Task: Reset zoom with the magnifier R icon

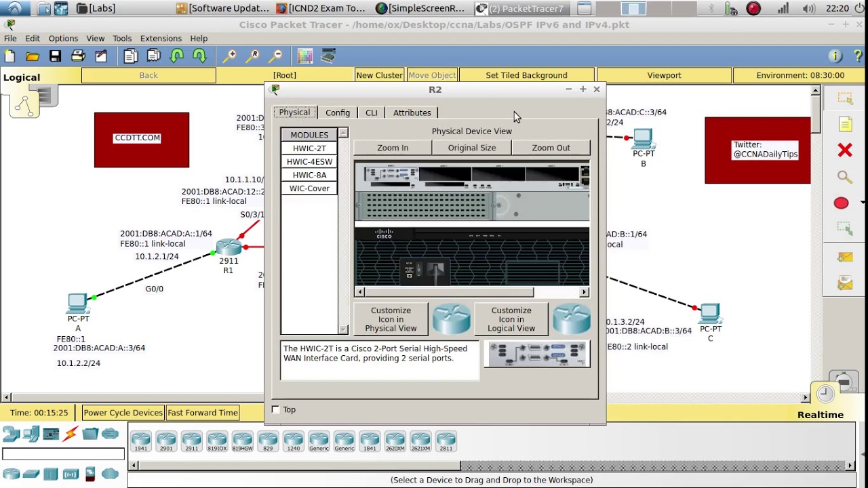Action: (253, 56)
